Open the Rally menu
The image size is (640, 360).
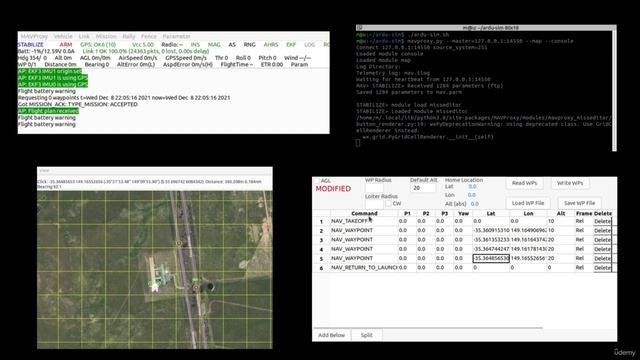click(x=129, y=36)
